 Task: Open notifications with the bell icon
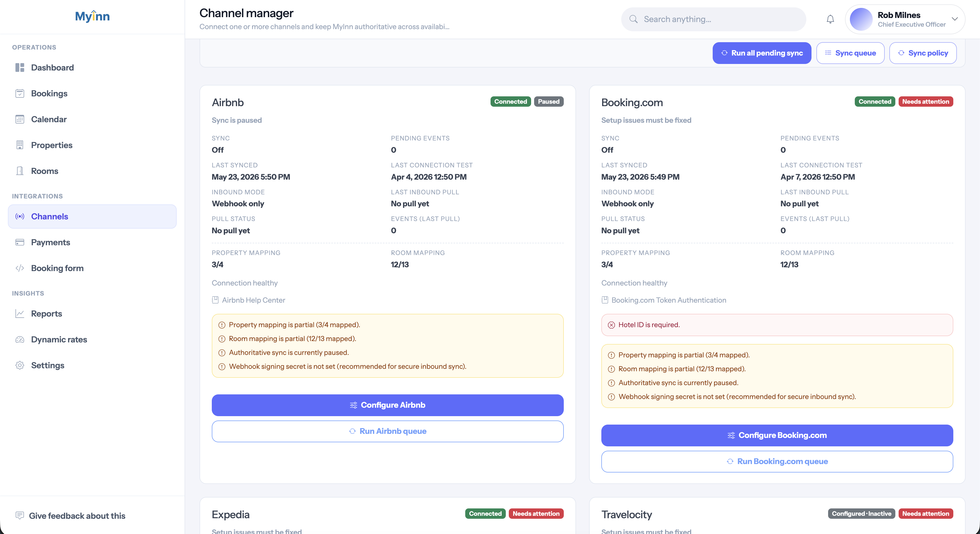point(830,19)
